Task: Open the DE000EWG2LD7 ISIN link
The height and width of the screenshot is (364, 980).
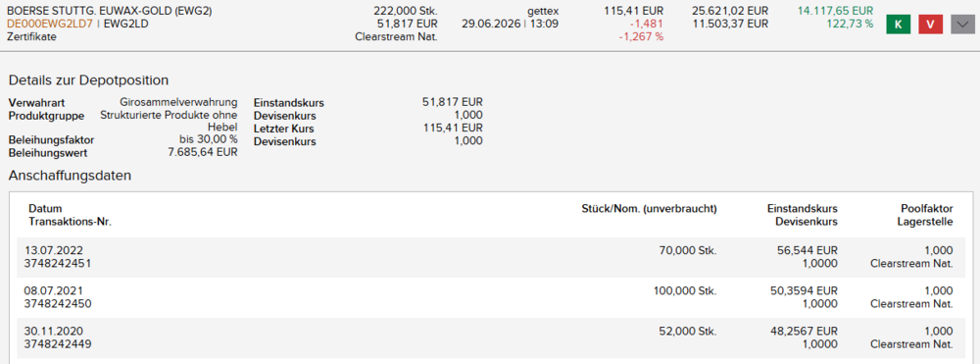Action: [50, 24]
